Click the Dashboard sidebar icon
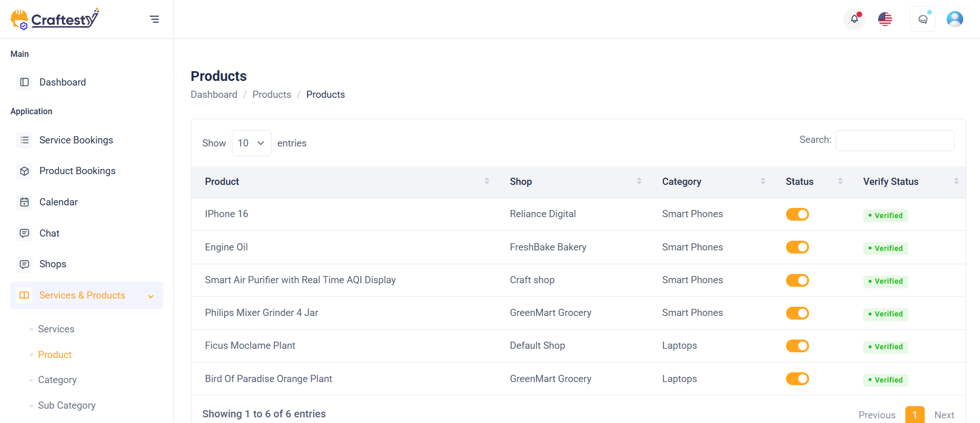Viewport: 980px width, 423px height. 24,82
